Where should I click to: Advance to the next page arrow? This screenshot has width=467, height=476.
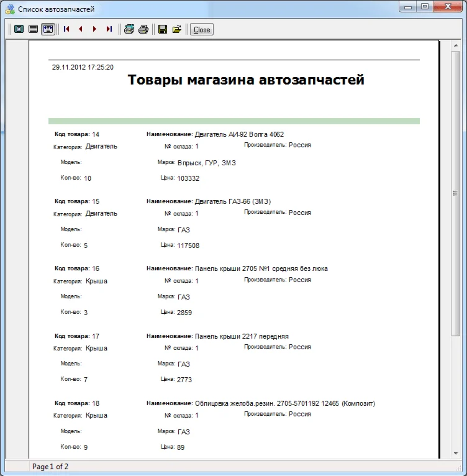pyautogui.click(x=94, y=29)
